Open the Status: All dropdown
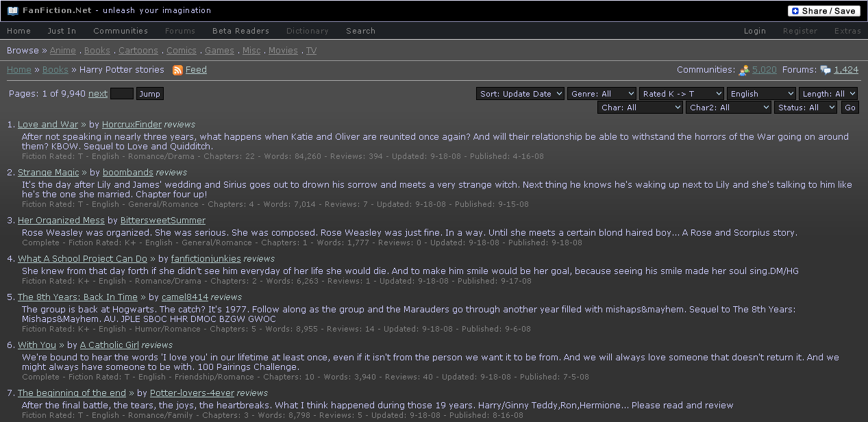The height and width of the screenshot is (422, 868). (x=806, y=108)
